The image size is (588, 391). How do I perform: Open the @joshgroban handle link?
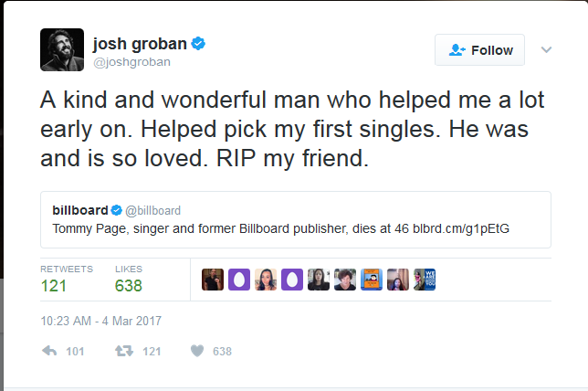pyautogui.click(x=131, y=62)
